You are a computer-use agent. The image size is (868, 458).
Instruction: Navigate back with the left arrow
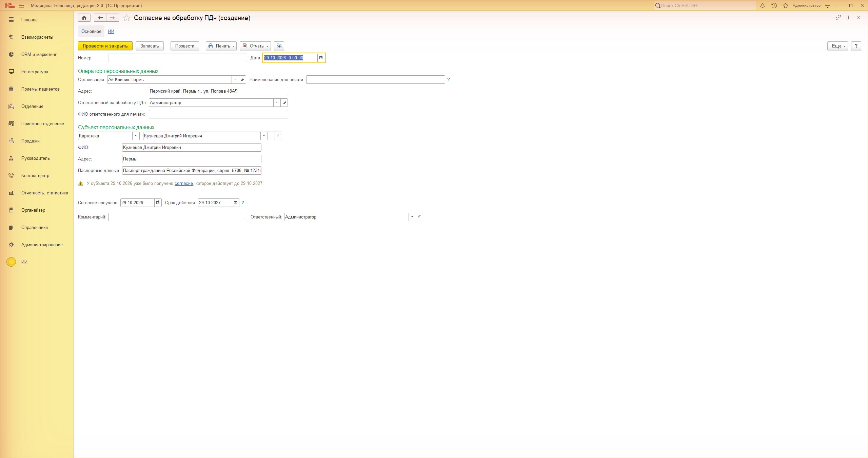pos(100,18)
